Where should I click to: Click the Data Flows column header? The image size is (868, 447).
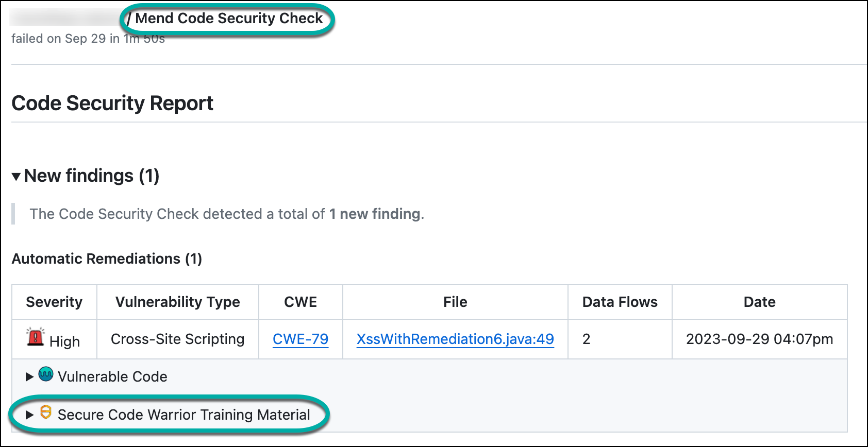pos(620,302)
